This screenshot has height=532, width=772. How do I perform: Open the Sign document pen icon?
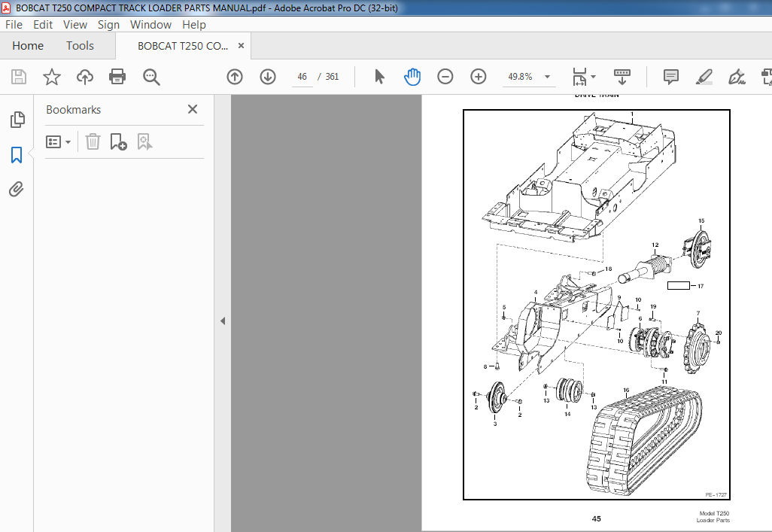pyautogui.click(x=737, y=77)
